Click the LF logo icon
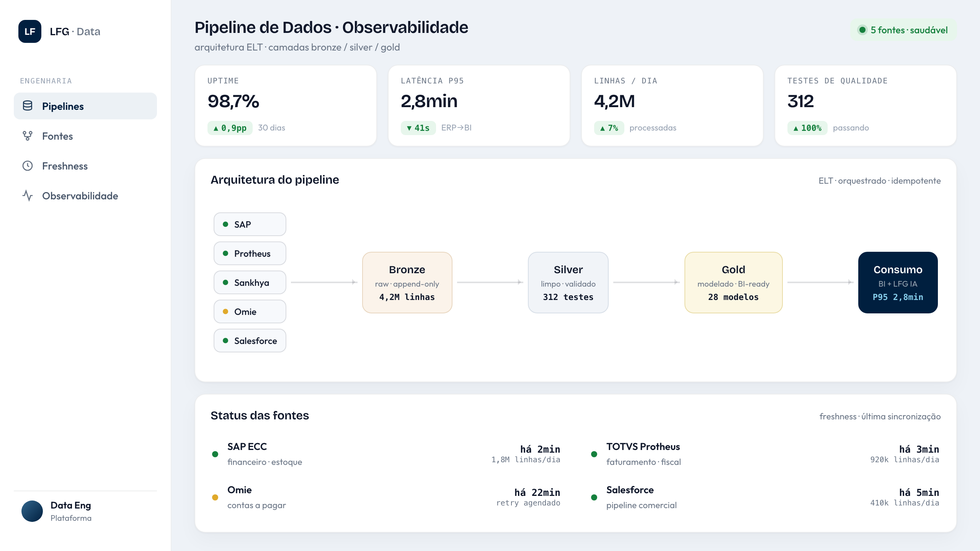The height and width of the screenshot is (551, 980). coord(30,31)
